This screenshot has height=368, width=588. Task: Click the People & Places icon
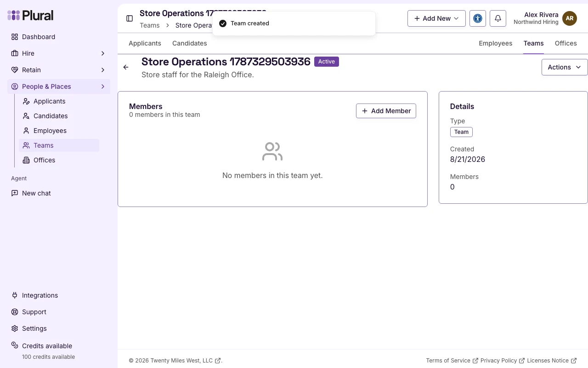point(15,86)
